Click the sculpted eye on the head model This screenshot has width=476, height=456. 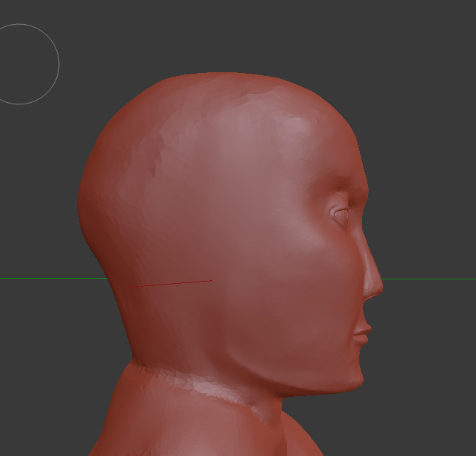340,215
